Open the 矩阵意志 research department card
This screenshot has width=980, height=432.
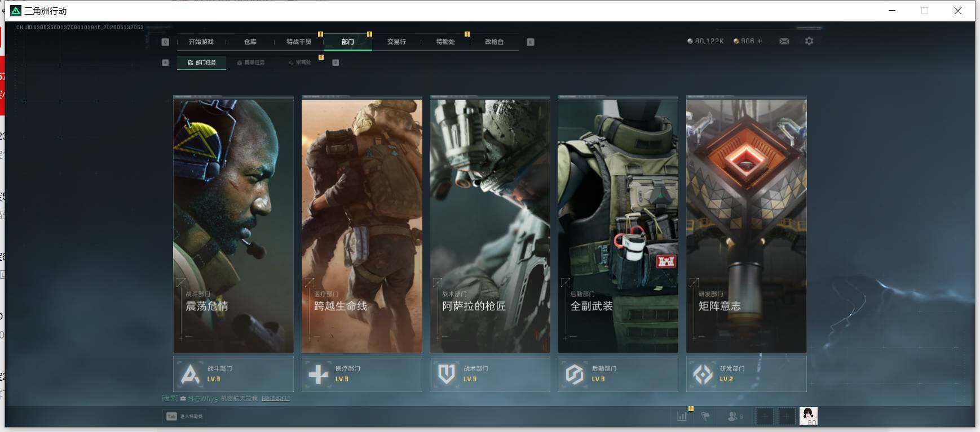747,225
